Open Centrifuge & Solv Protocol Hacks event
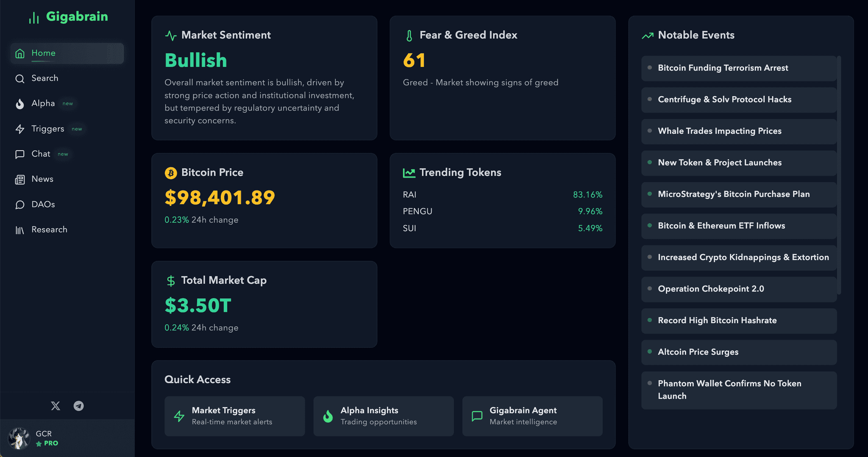 (x=739, y=100)
